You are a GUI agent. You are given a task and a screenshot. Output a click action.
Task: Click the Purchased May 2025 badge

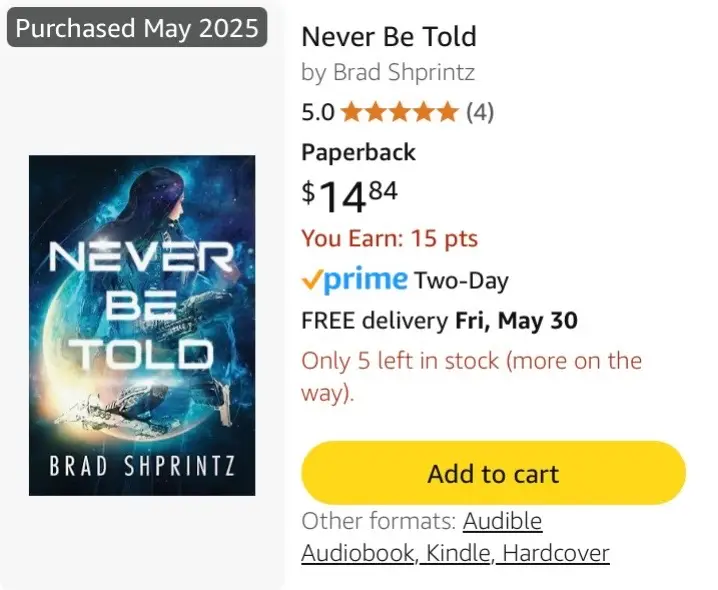point(137,27)
